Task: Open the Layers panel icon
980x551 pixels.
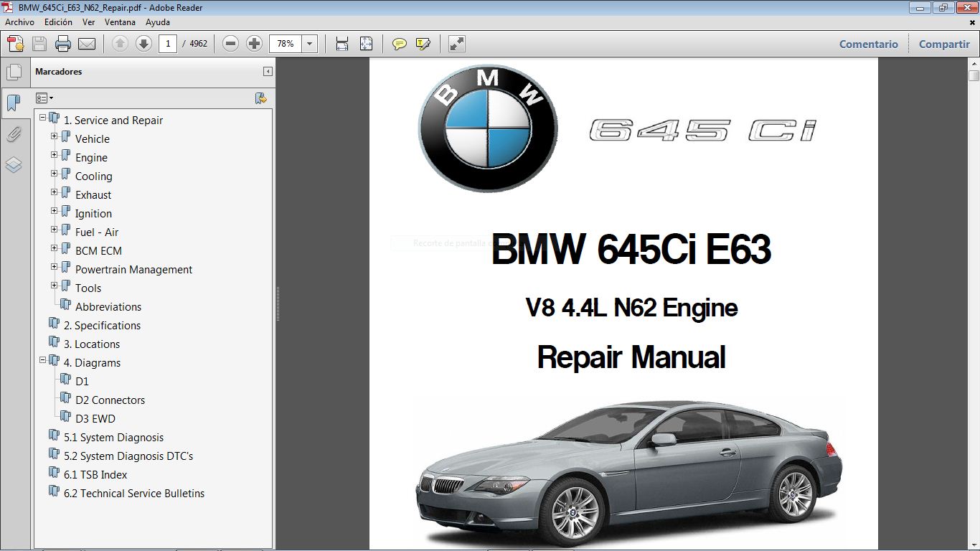Action: tap(14, 165)
